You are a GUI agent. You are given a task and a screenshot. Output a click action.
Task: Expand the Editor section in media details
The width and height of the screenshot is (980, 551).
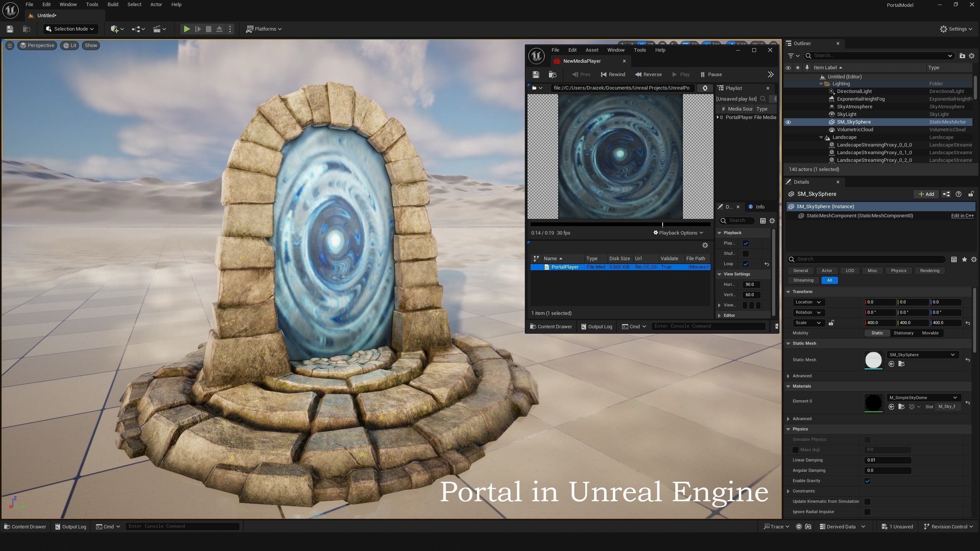click(719, 316)
